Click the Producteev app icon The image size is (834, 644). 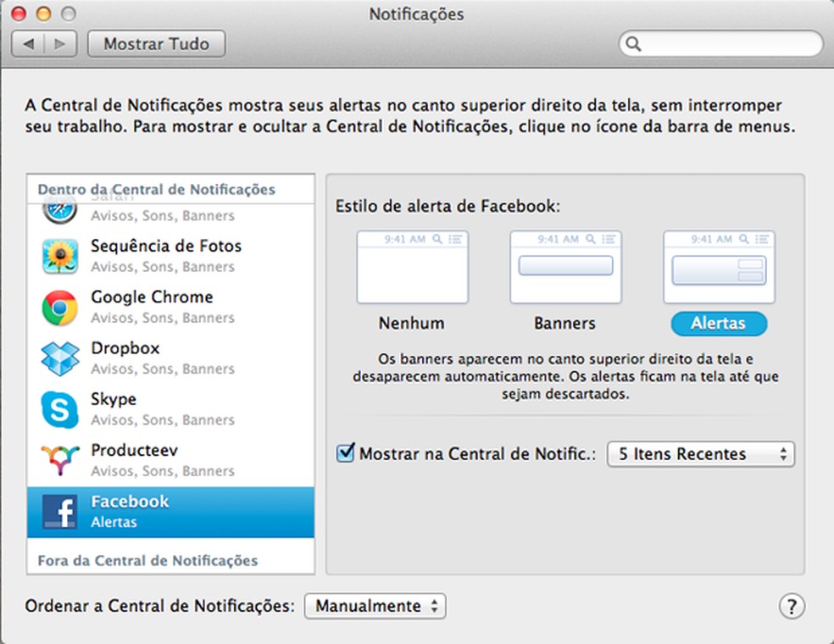pyautogui.click(x=58, y=459)
